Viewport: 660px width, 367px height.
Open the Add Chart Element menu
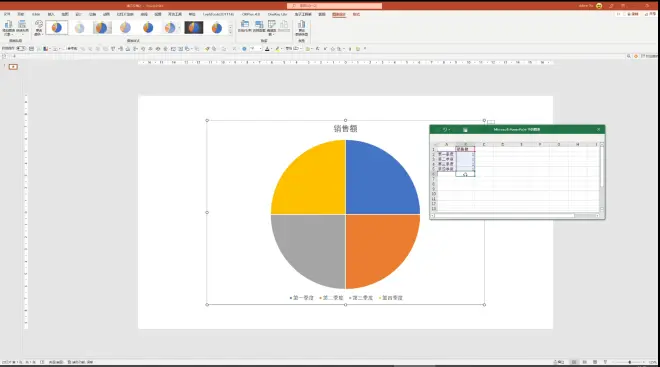tap(8, 28)
